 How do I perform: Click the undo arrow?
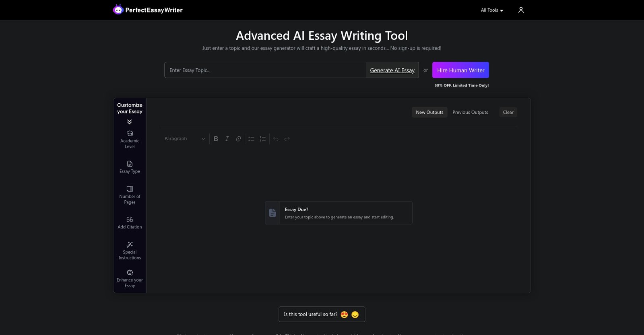(x=276, y=139)
